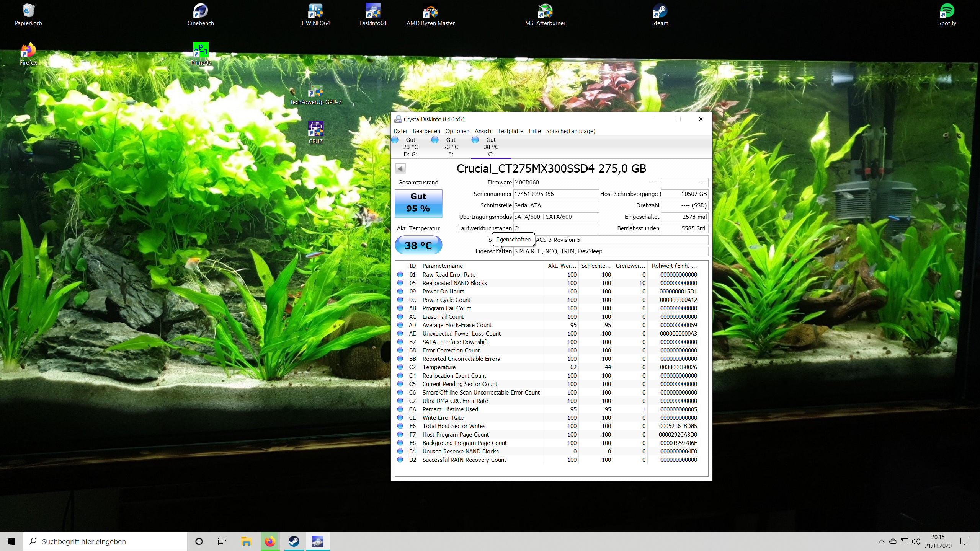Click the Rohwert column header

[x=674, y=266]
